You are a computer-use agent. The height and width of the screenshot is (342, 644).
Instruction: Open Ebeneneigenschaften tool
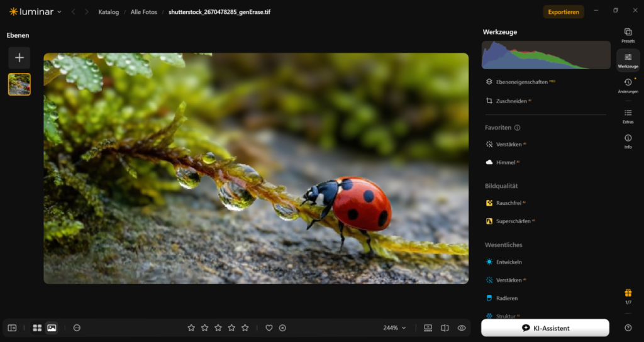(x=521, y=82)
